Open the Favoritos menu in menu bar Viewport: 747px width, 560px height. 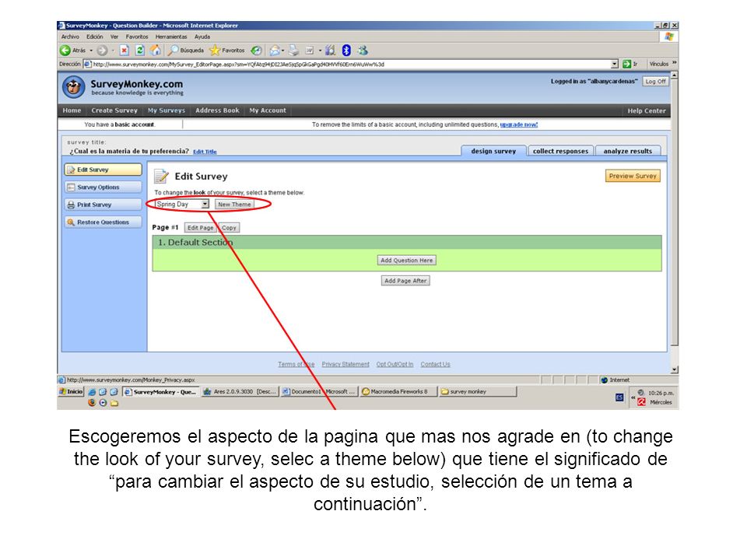click(x=137, y=37)
